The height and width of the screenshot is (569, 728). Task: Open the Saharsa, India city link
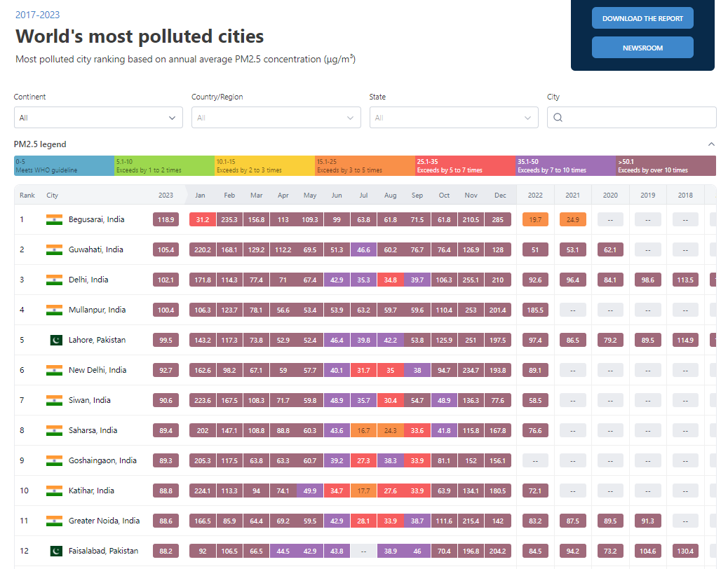(x=93, y=430)
